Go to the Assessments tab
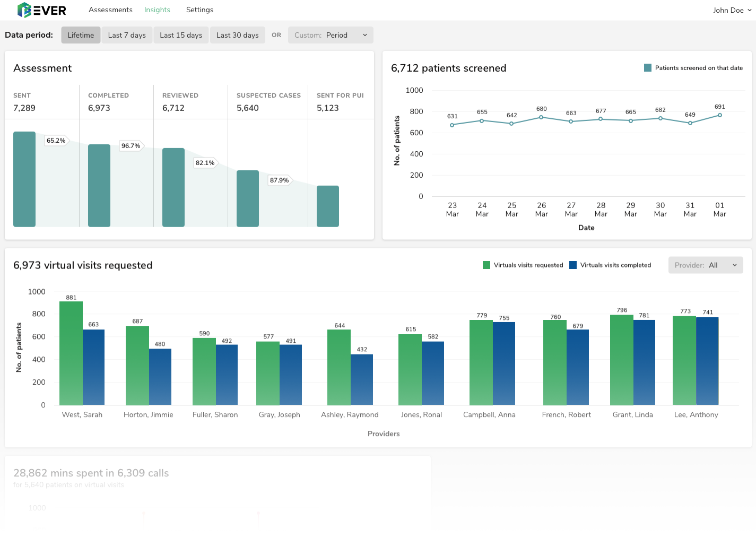This screenshot has width=756, height=537. [x=110, y=10]
